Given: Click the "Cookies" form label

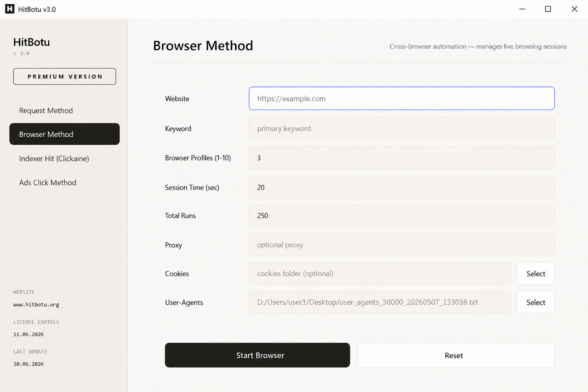Looking at the screenshot, I should (x=177, y=274).
